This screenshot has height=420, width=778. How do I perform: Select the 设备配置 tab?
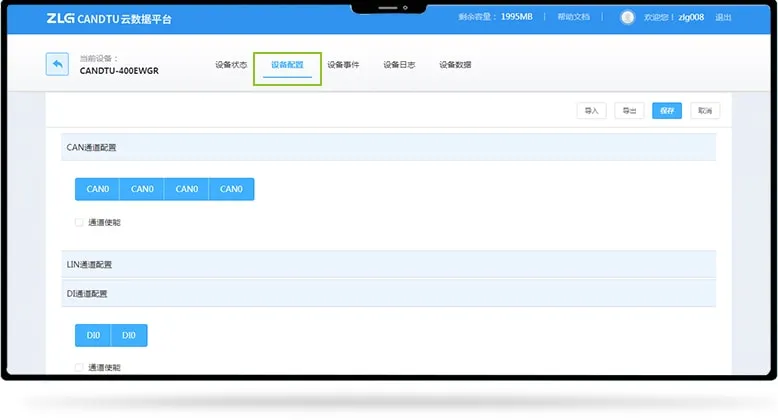(x=287, y=65)
